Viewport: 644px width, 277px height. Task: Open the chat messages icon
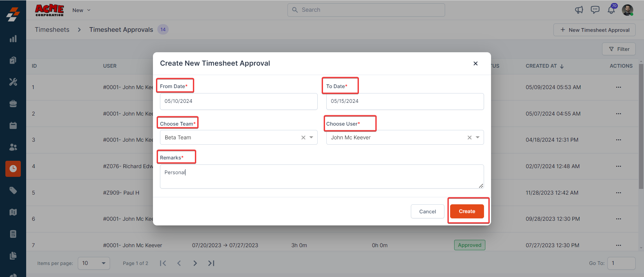click(595, 10)
